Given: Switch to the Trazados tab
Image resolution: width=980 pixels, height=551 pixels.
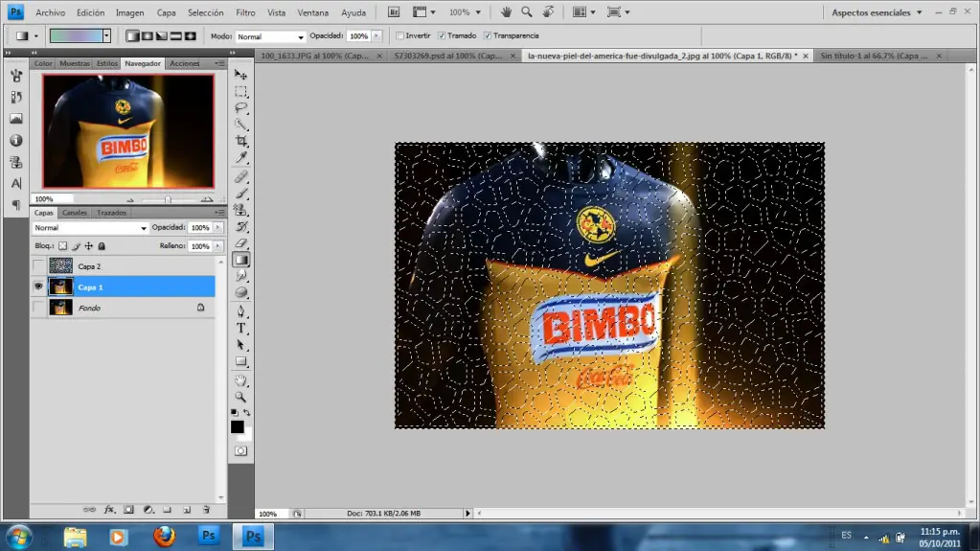Looking at the screenshot, I should coord(111,213).
